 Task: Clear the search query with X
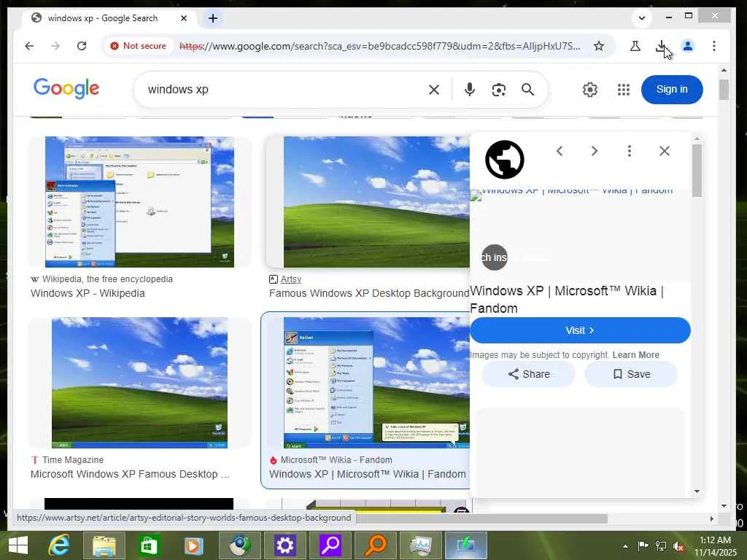pos(433,90)
